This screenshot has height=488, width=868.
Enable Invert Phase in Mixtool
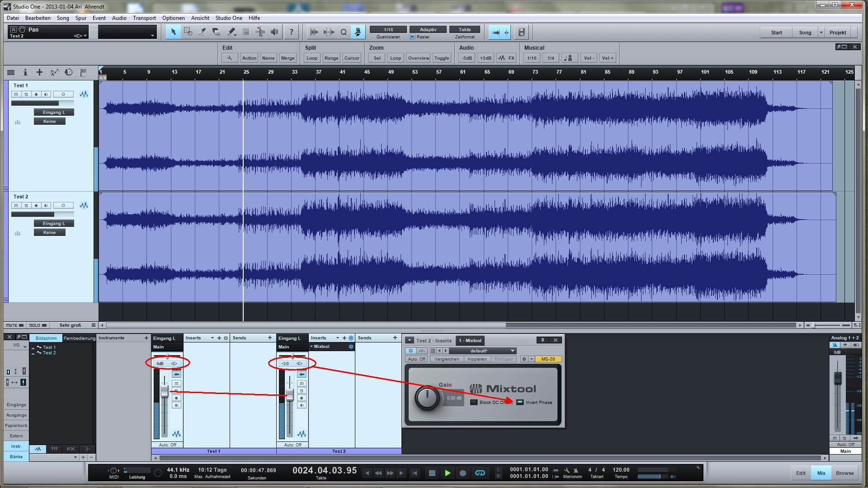[x=520, y=402]
